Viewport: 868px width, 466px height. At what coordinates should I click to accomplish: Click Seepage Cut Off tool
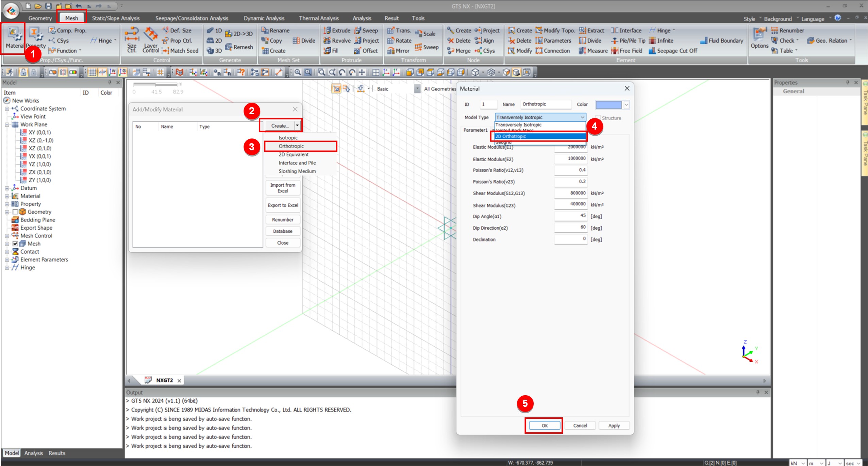pyautogui.click(x=673, y=51)
